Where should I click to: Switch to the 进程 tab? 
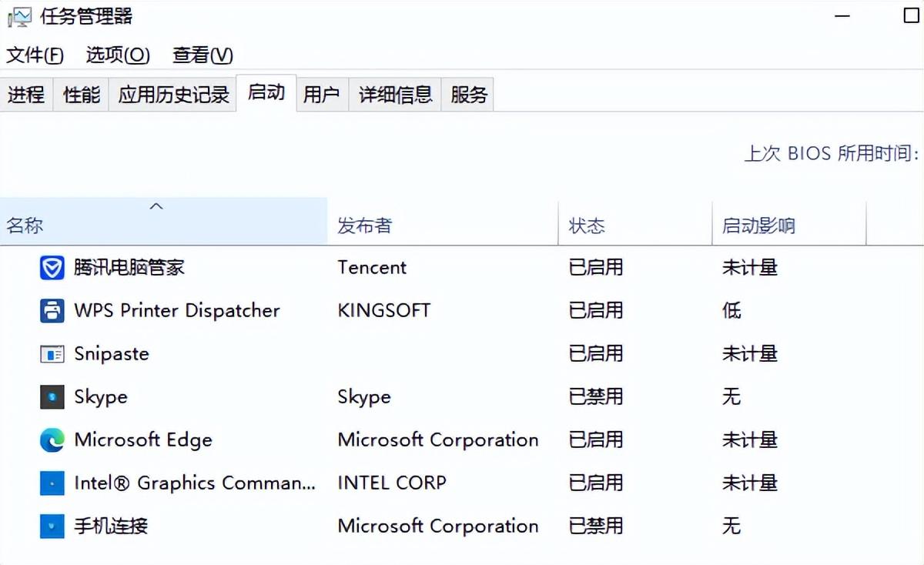point(26,95)
